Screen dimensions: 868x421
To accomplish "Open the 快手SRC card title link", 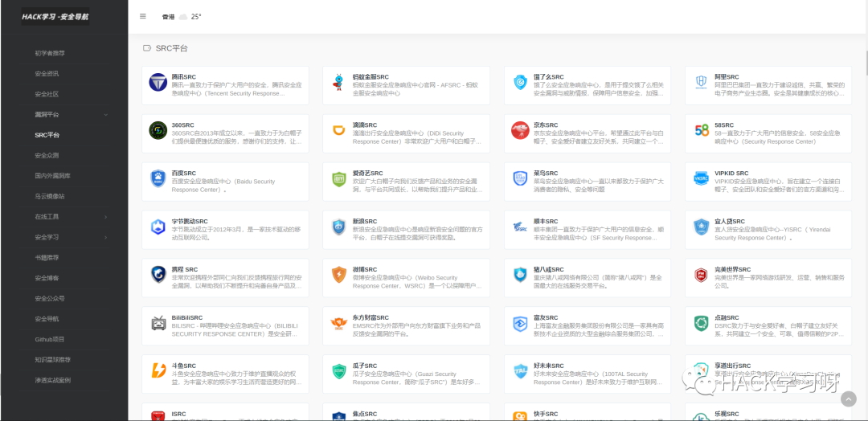I will pyautogui.click(x=546, y=414).
